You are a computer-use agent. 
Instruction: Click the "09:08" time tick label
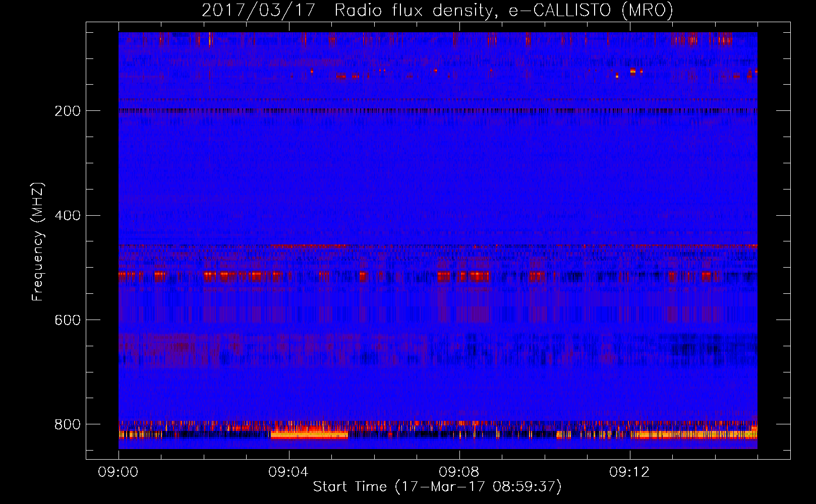pos(459,472)
